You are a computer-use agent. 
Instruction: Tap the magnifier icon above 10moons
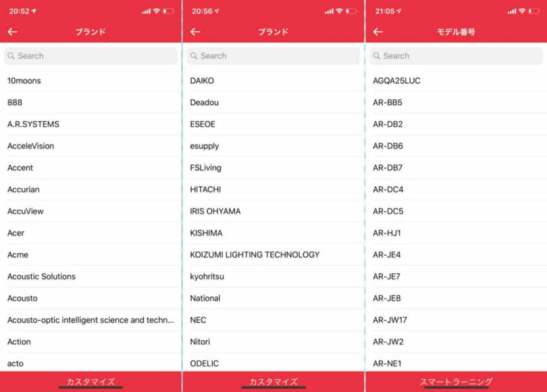[11, 56]
